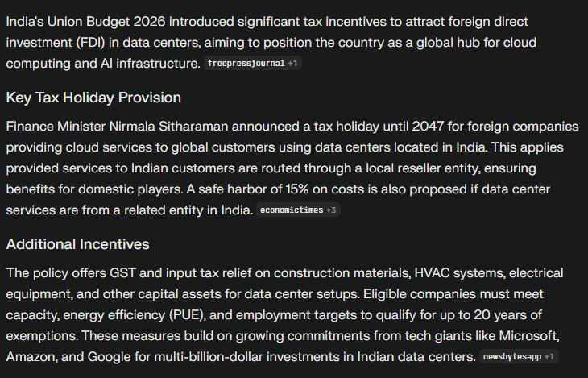Click the "Key Tax Holiday Provision" heading

pyautogui.click(x=93, y=98)
